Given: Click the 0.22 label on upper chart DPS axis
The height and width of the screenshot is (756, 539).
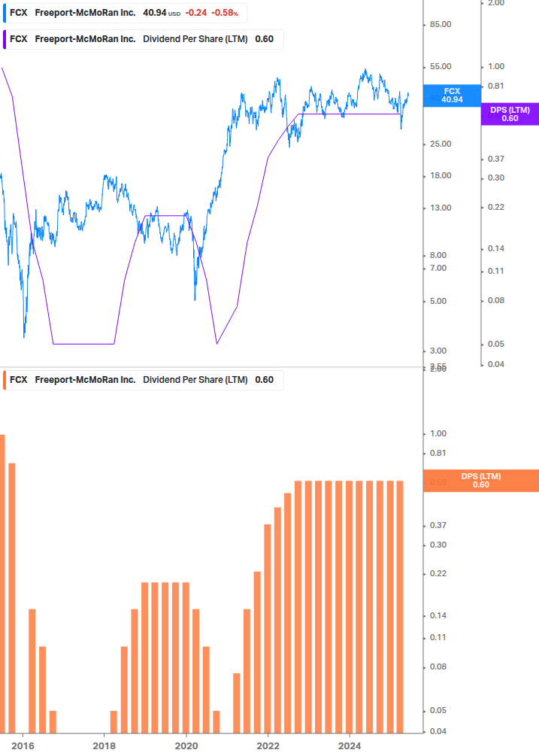Looking at the screenshot, I should pyautogui.click(x=496, y=208).
